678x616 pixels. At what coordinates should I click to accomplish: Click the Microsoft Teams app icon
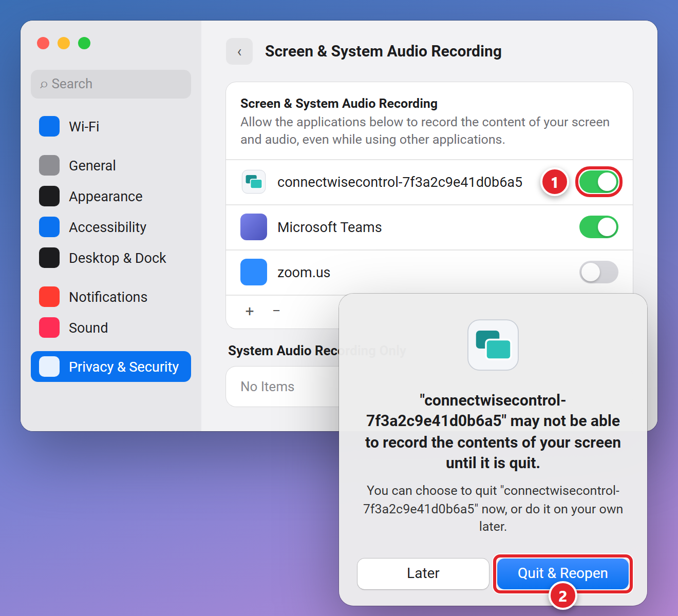[x=254, y=227]
